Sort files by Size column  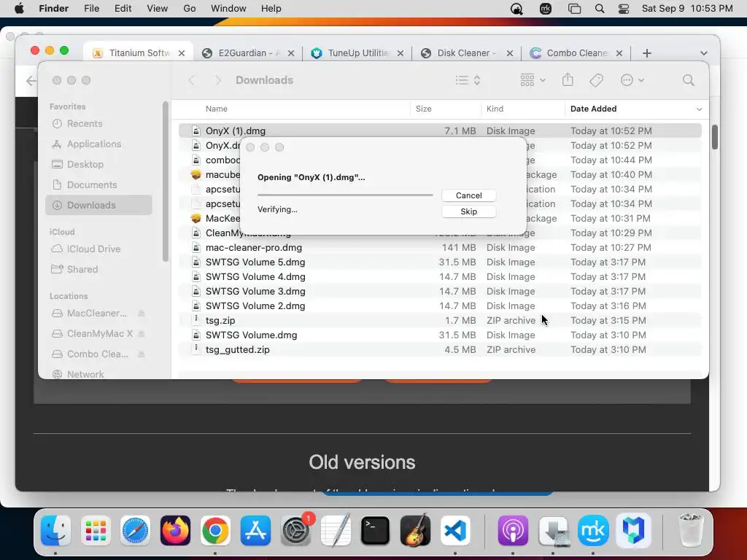424,109
